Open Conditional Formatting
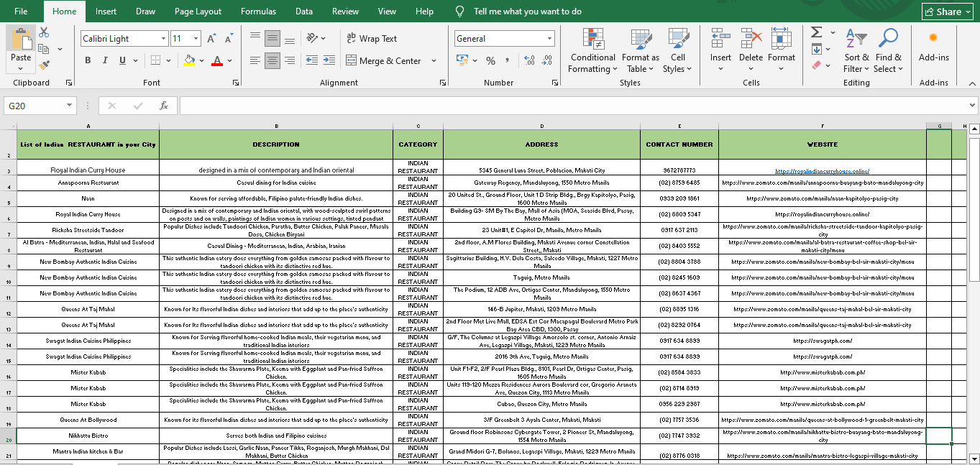This screenshot has height=465, width=980. (x=592, y=50)
